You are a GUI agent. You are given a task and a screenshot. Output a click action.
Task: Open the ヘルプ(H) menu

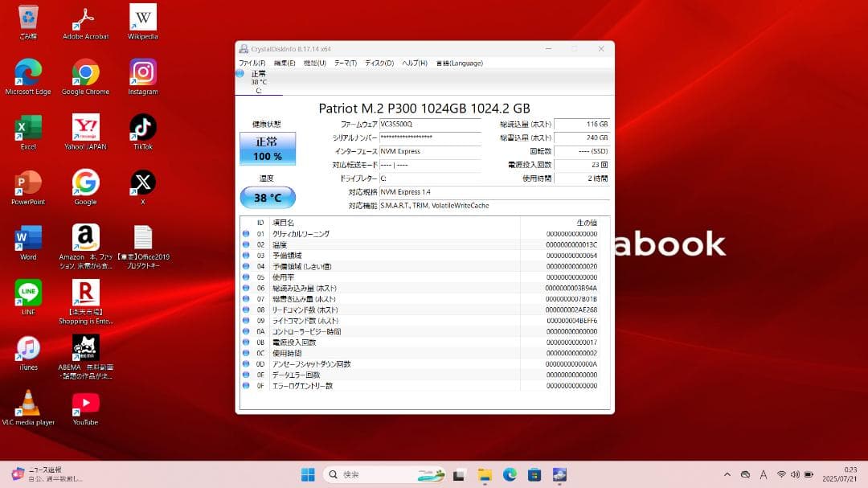(414, 63)
